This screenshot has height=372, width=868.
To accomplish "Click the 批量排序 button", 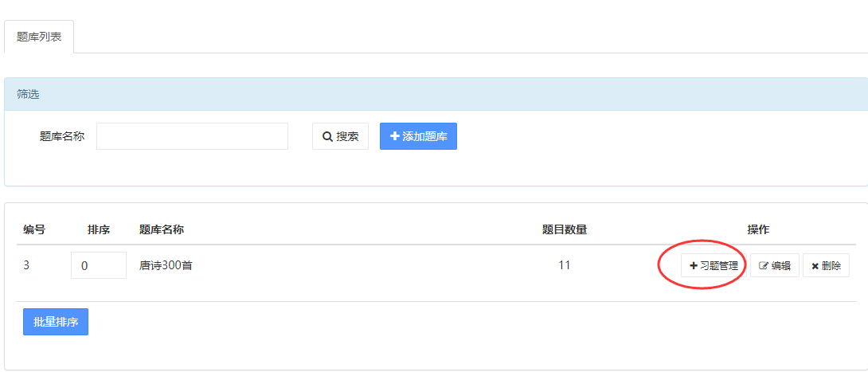I will pyautogui.click(x=56, y=322).
